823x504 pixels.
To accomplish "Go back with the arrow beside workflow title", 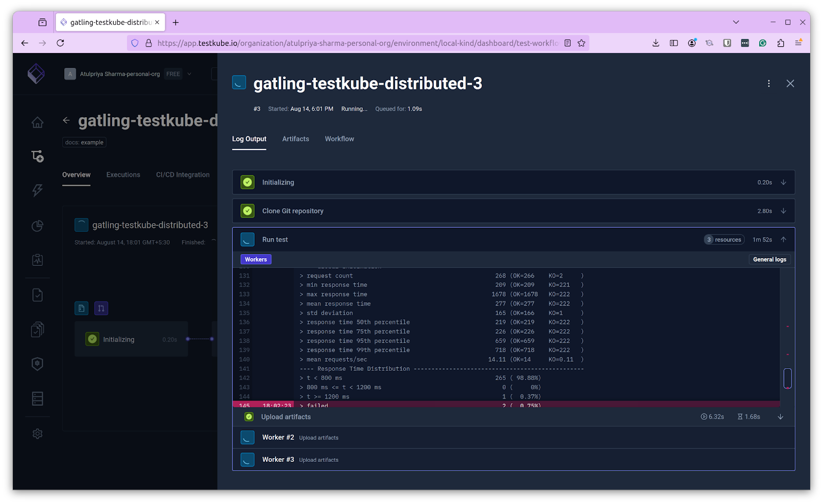I will pos(66,120).
